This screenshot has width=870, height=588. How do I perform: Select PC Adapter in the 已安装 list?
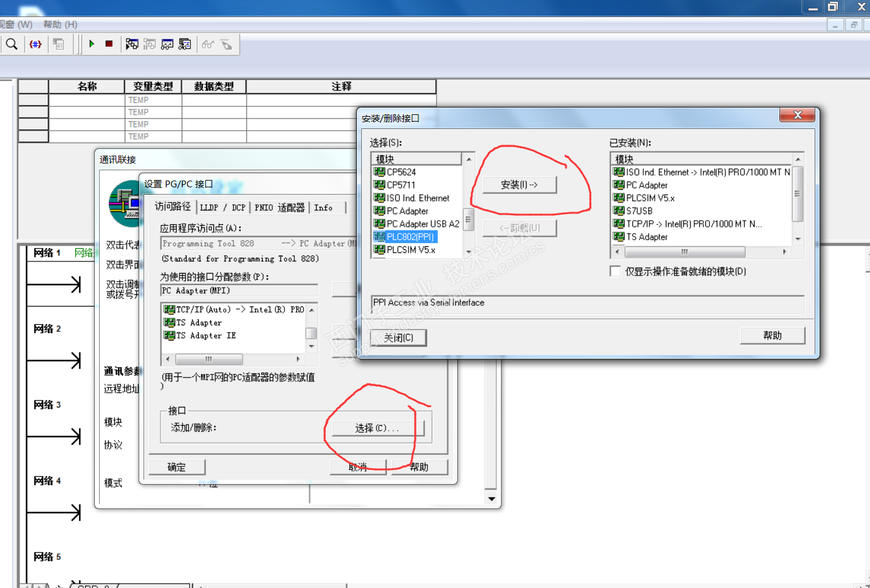(x=647, y=185)
